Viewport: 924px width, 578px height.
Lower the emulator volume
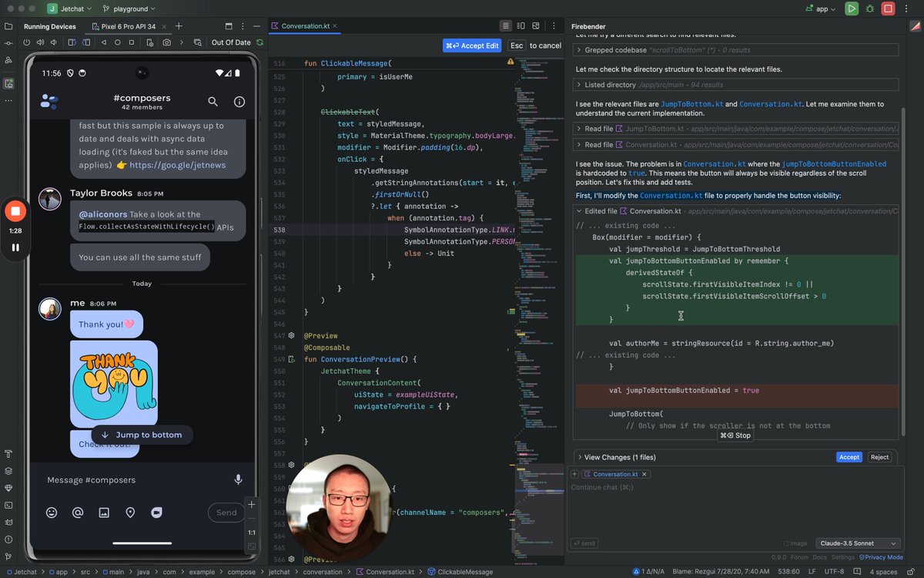point(53,42)
